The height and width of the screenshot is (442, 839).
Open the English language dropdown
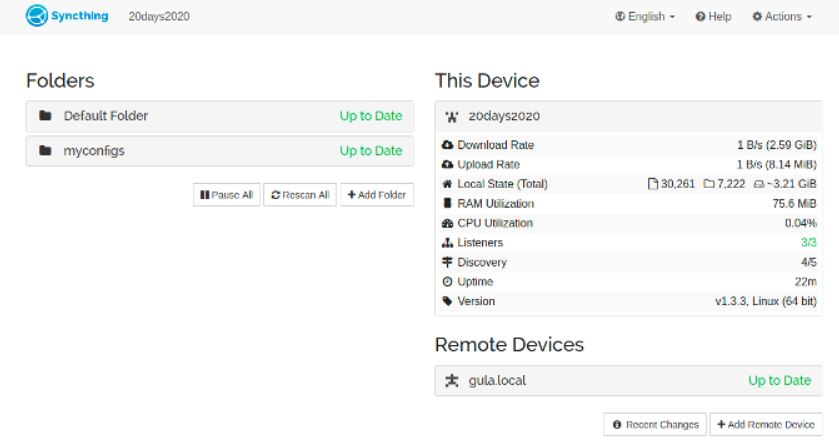[645, 17]
